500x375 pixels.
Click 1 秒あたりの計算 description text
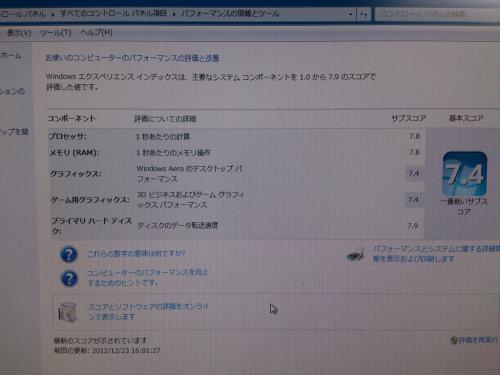pyautogui.click(x=163, y=136)
